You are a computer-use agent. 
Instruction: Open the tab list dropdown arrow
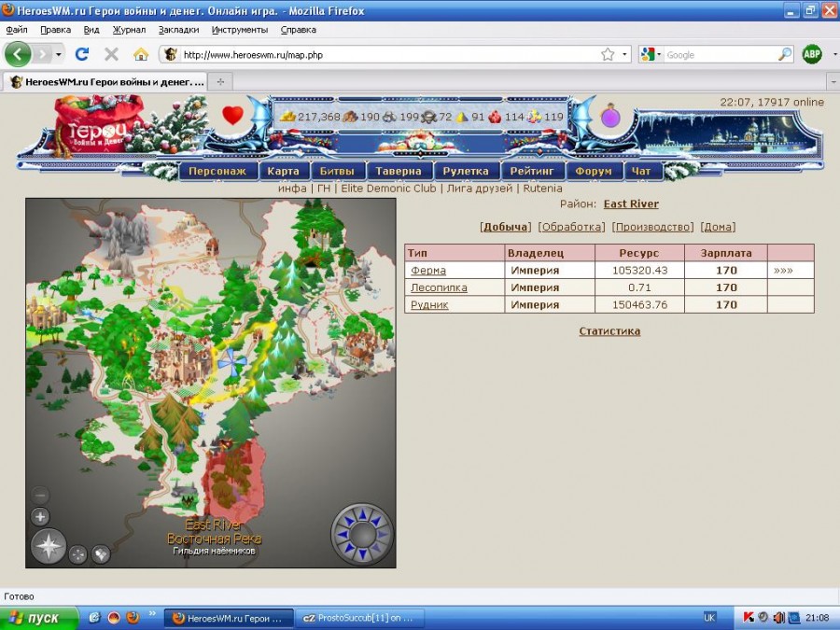pos(833,82)
